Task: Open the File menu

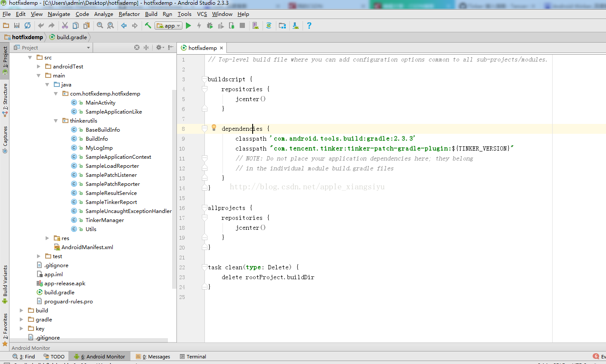Action: coord(6,14)
